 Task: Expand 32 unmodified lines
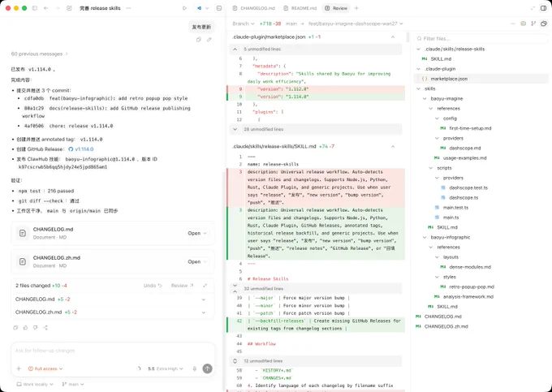pyautogui.click(x=316, y=289)
